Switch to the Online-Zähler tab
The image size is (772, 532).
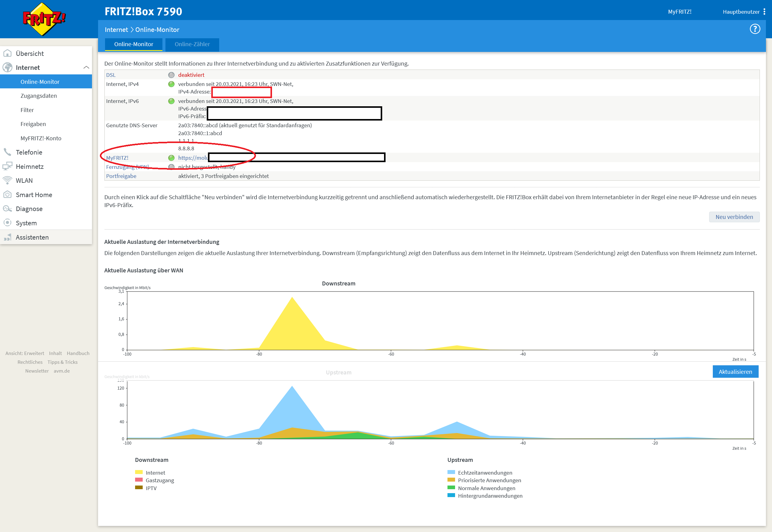coord(192,44)
